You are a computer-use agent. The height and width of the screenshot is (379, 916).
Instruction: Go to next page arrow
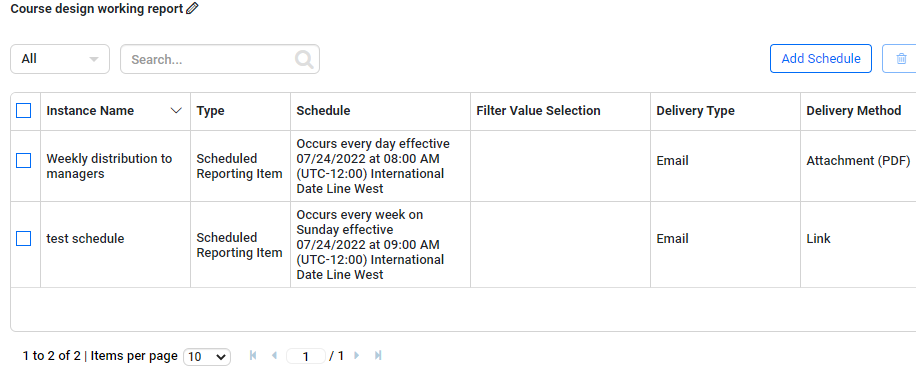(x=356, y=355)
